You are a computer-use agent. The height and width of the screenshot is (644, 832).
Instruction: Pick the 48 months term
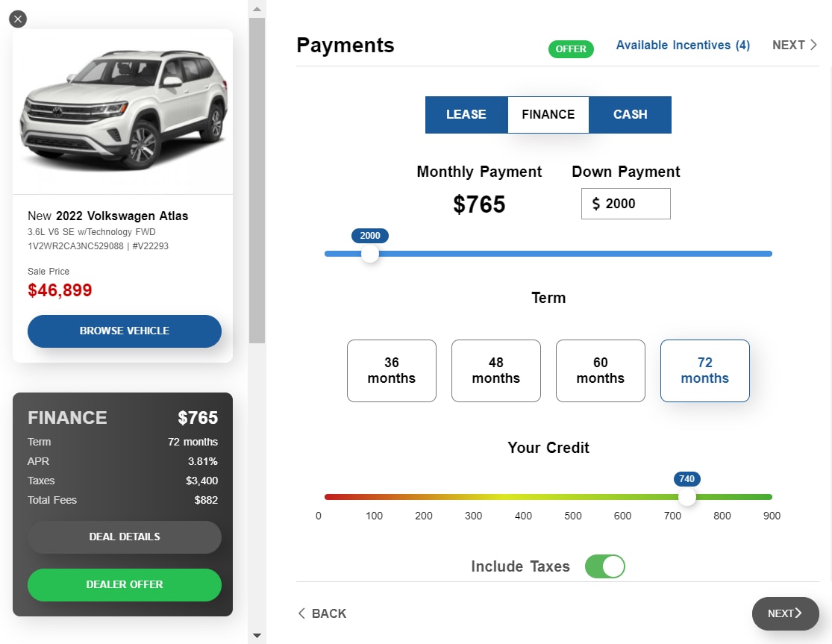[496, 371]
